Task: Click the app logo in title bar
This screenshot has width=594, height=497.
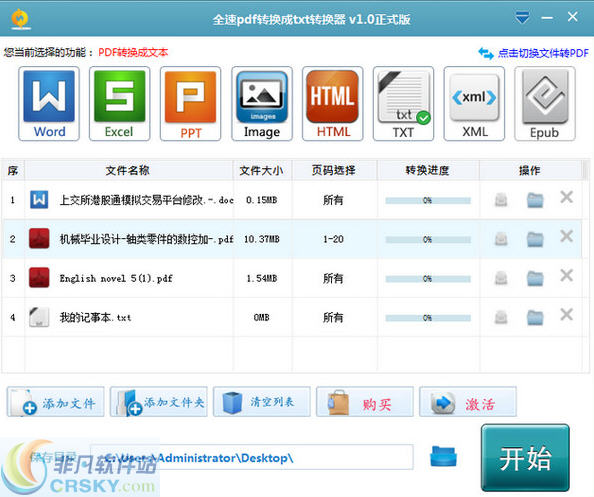Action: (20, 19)
